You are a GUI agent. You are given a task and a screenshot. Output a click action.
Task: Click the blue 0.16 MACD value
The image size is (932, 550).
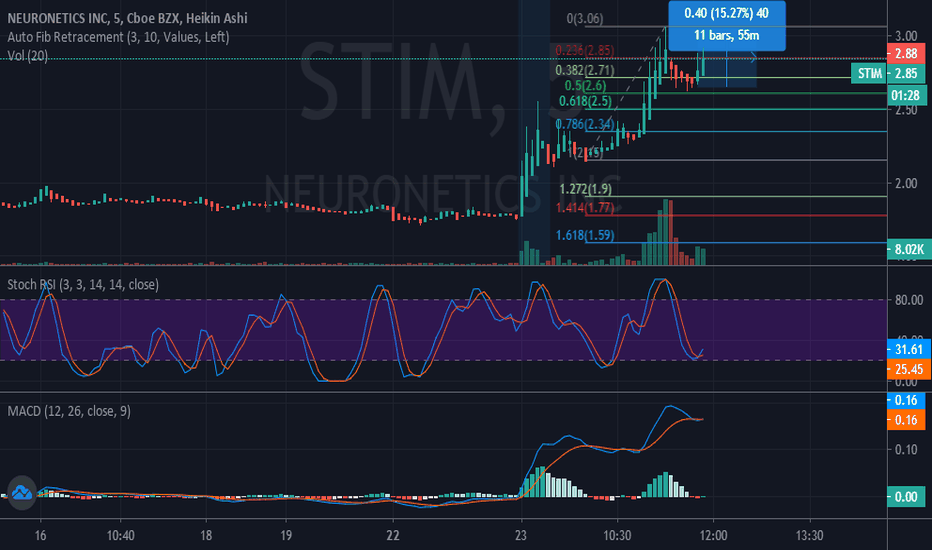906,400
